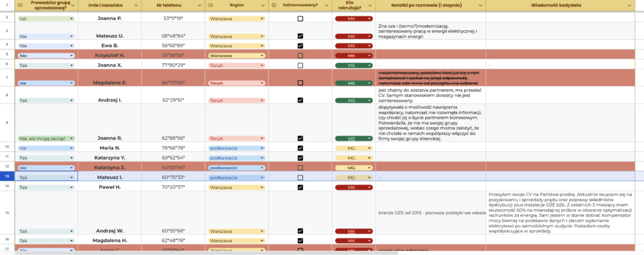Open 'Nie, ale mogę zacząć' dropdown chip

point(47,138)
